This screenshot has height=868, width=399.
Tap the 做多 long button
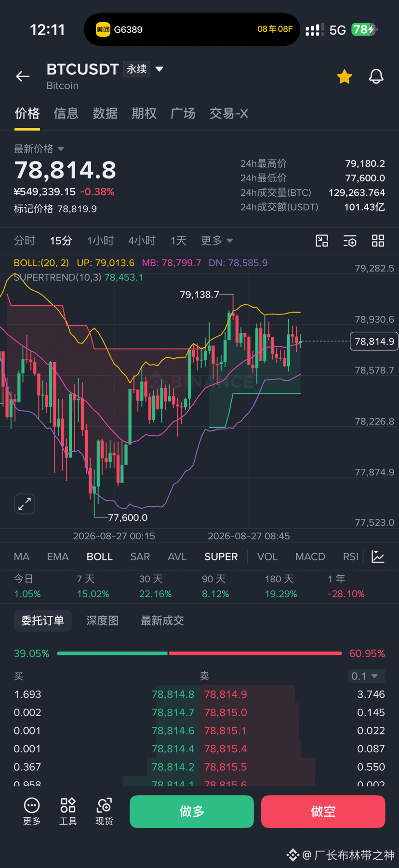[192, 812]
